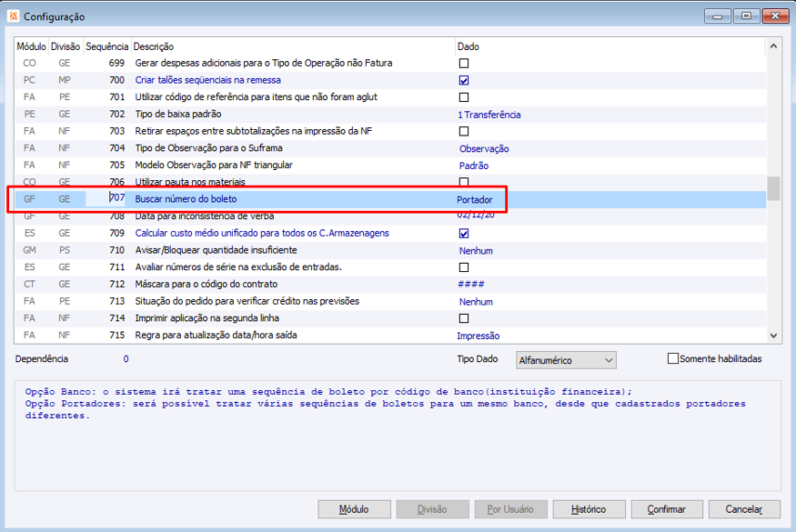Select Modelo Observação para NF triangular row
Screen dimensions: 796x532
(x=390, y=165)
